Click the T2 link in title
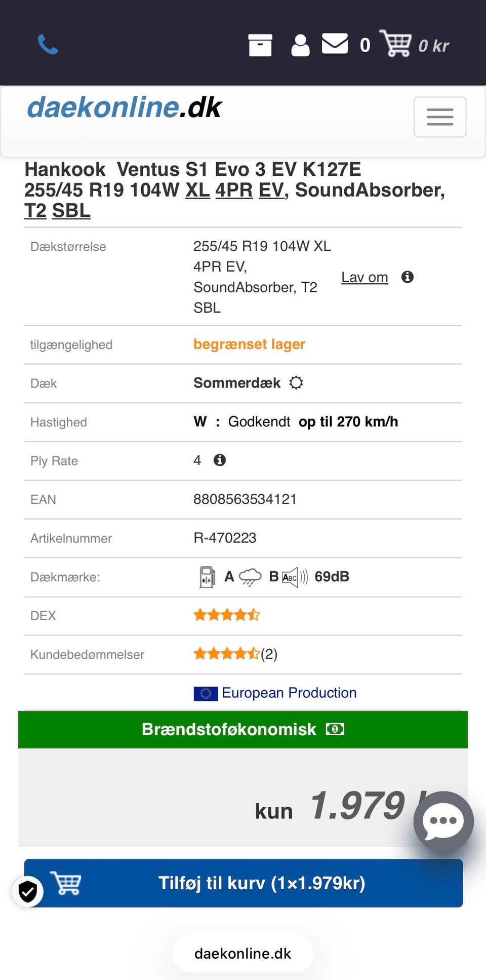This screenshot has width=486, height=980. 35,211
